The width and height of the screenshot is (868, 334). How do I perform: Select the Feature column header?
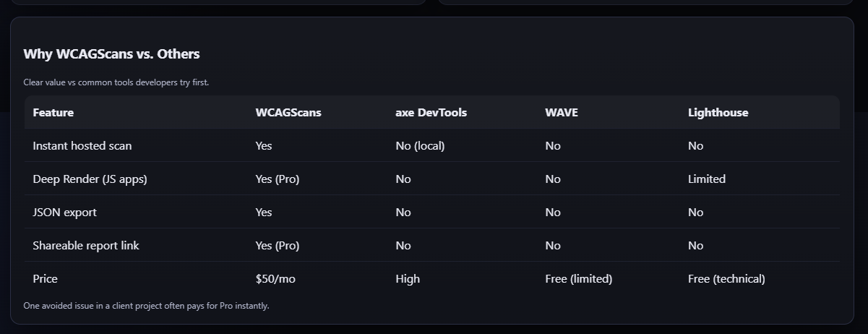pos(53,113)
